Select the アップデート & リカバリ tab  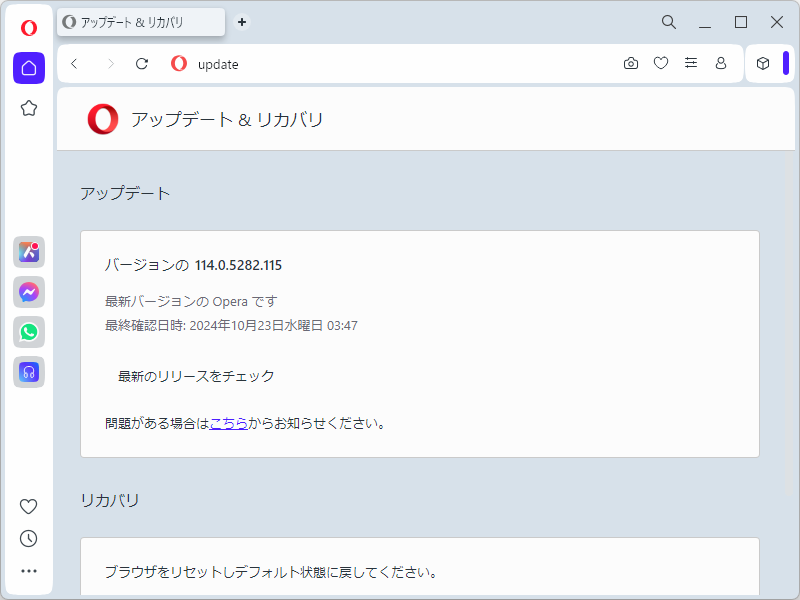(140, 21)
